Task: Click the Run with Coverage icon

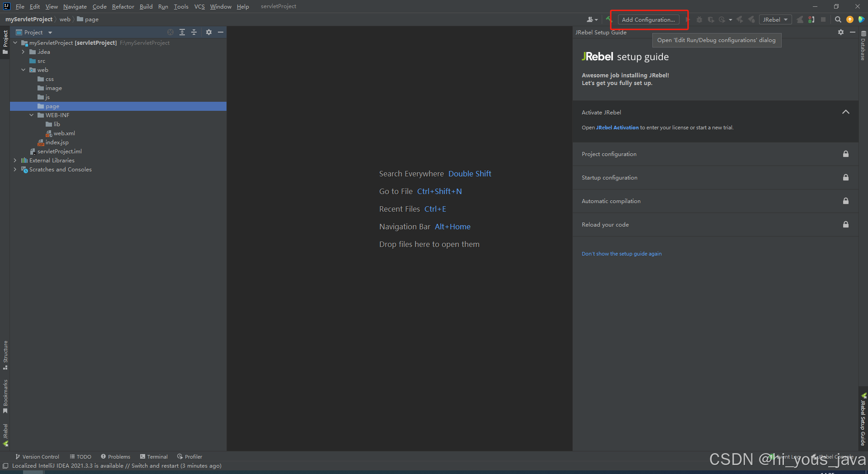Action: 711,19
